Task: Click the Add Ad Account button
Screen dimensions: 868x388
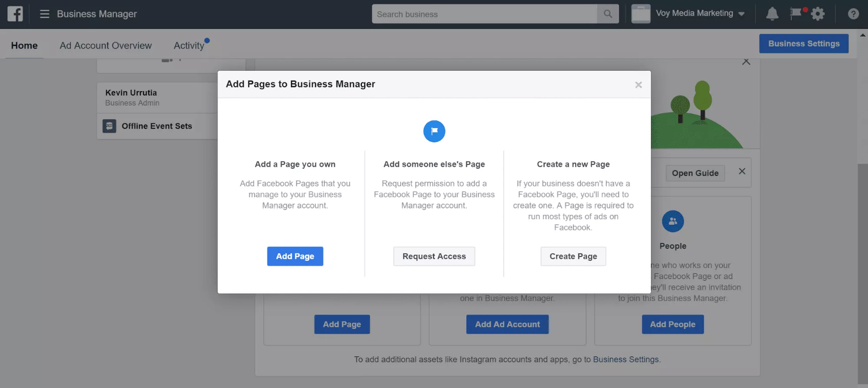Action: click(507, 324)
